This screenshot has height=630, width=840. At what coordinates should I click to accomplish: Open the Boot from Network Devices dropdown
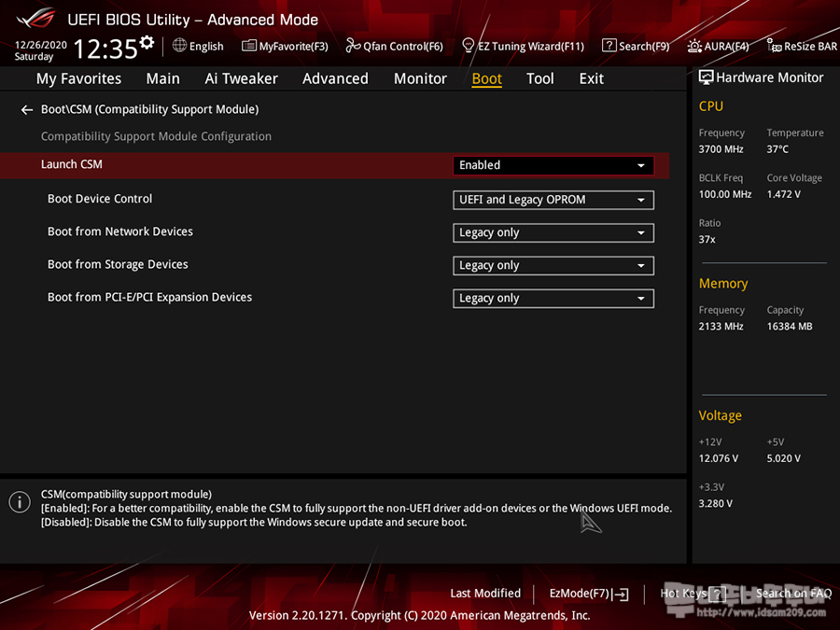point(553,232)
